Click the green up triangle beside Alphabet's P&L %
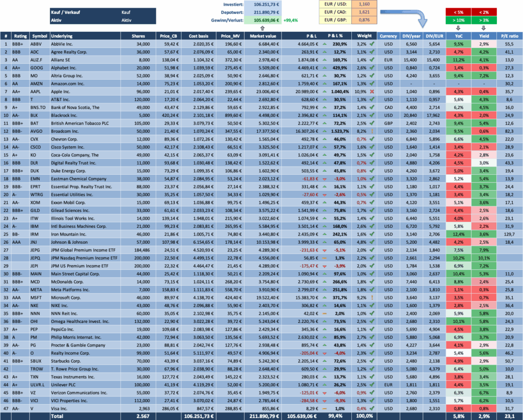Viewport: 523px width, 420px height. 324,68
